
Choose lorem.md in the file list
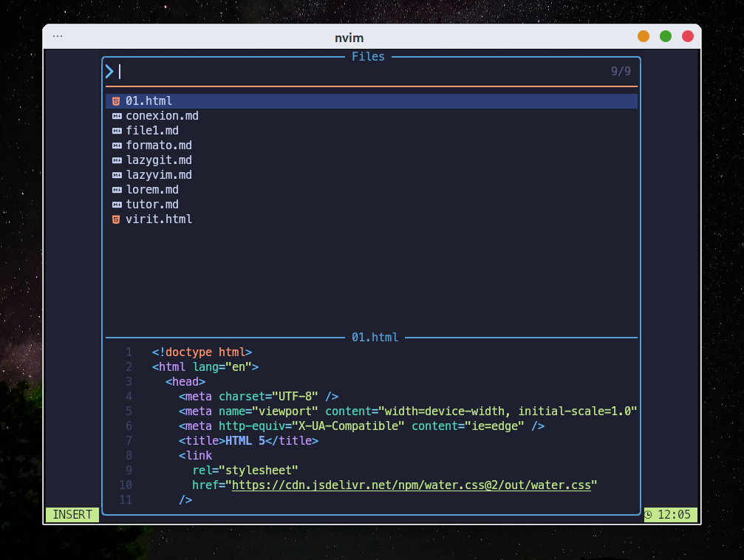151,190
